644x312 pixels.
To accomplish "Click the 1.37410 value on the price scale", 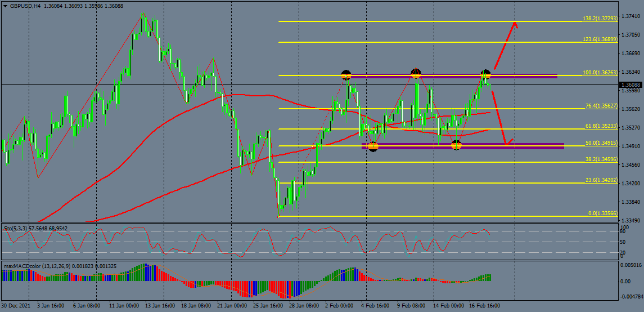I will coord(631,17).
